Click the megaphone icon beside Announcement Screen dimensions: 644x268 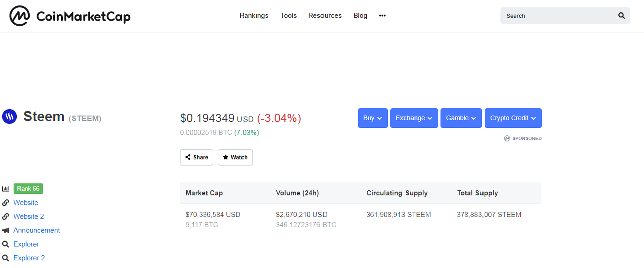point(5,230)
